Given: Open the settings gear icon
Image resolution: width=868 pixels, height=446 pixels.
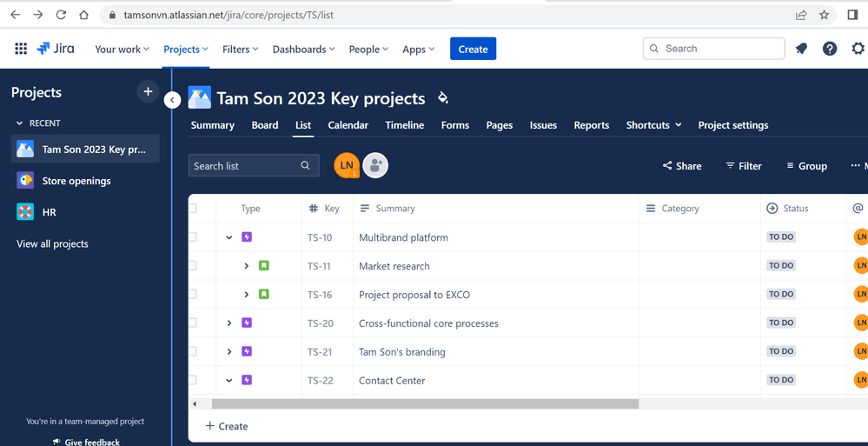Looking at the screenshot, I should click(858, 49).
